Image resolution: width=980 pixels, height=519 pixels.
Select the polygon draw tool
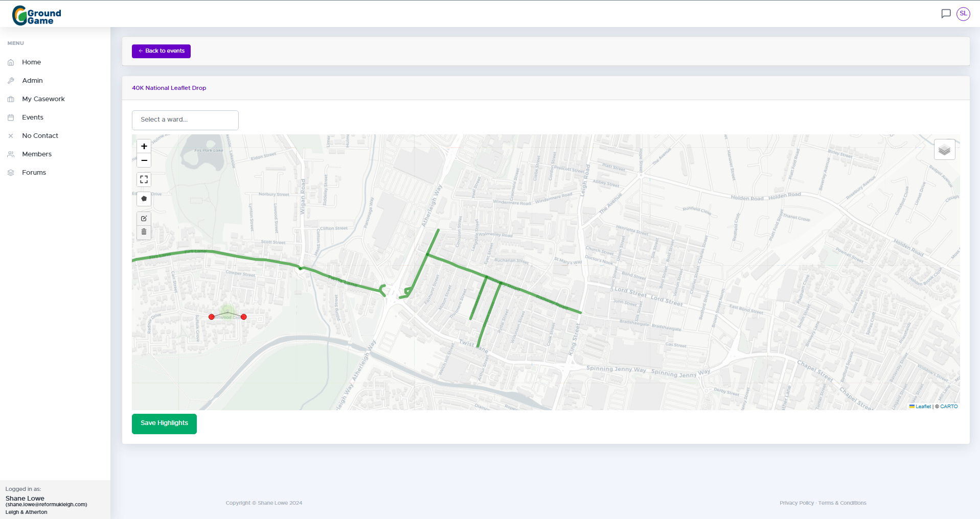[x=144, y=199]
